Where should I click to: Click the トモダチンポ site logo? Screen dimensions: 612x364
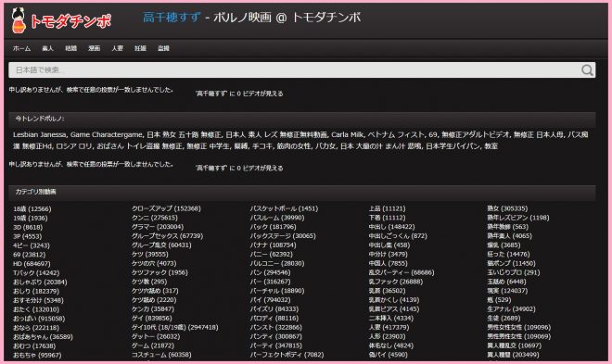pos(61,20)
